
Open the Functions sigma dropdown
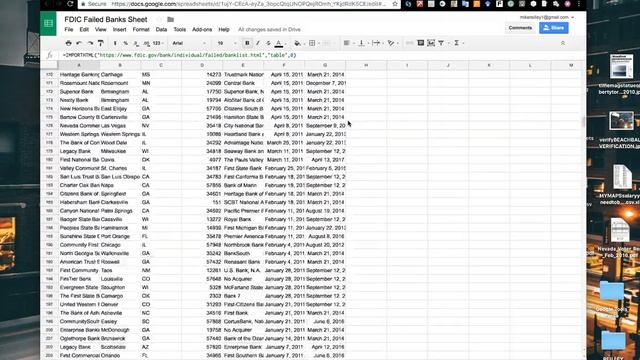458,43
